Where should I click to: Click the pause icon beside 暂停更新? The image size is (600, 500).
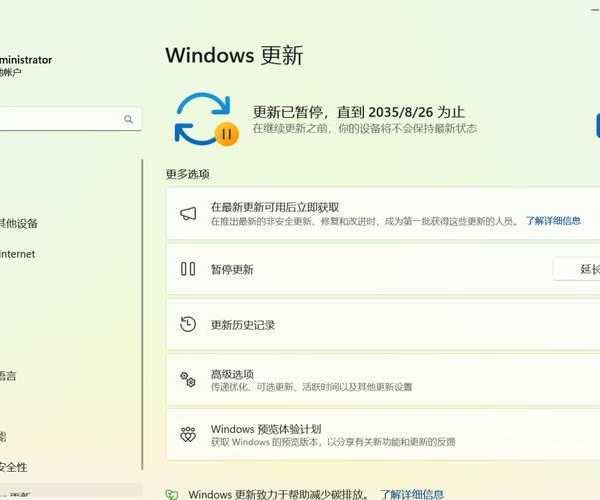[188, 269]
